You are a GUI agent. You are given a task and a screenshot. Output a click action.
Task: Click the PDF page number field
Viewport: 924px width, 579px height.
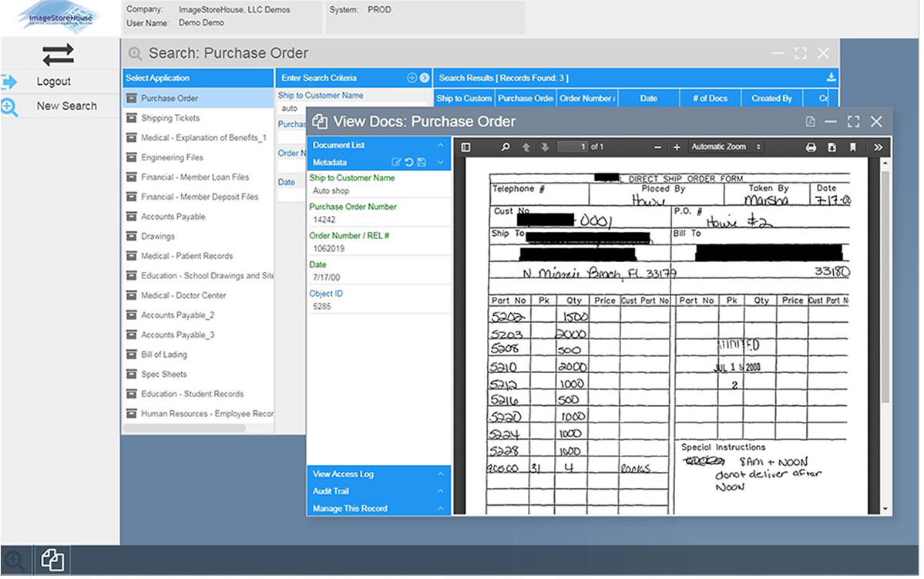tap(573, 146)
